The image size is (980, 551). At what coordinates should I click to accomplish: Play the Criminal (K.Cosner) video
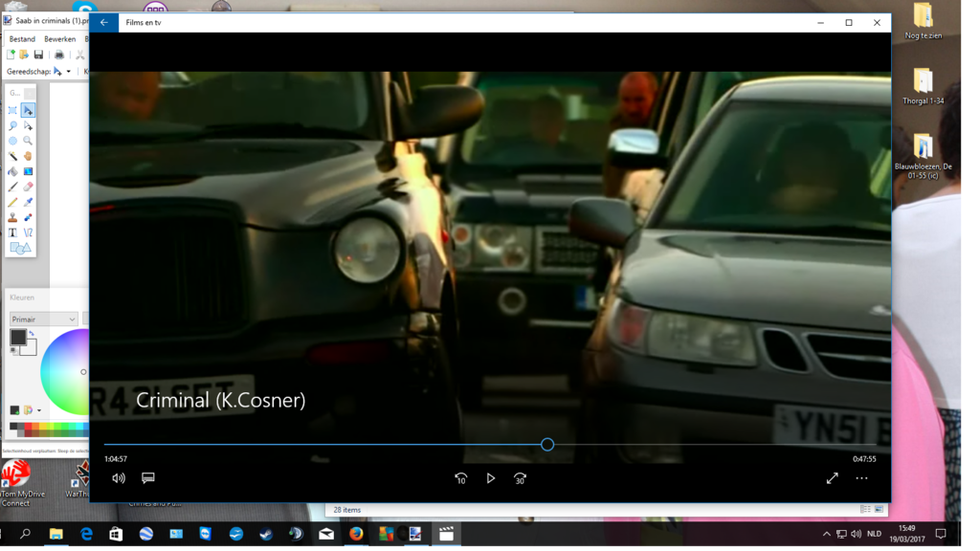[491, 478]
